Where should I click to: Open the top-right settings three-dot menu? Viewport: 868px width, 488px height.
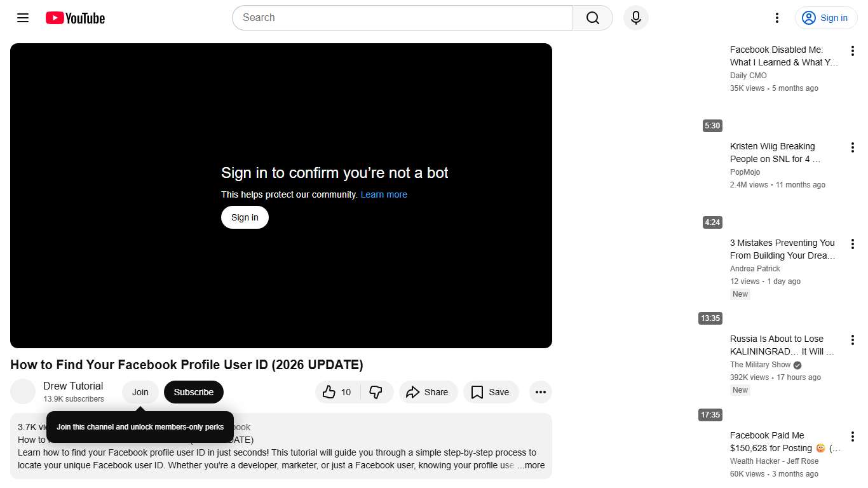776,18
